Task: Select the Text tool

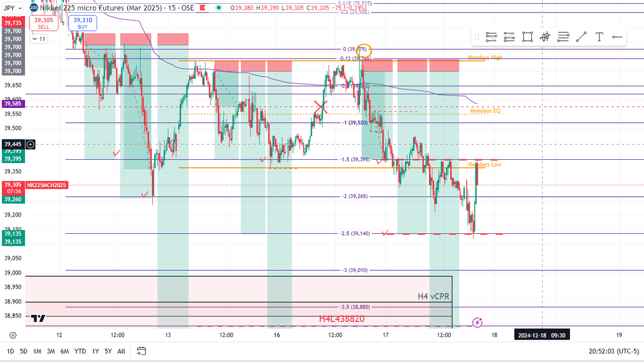Action: (x=599, y=37)
